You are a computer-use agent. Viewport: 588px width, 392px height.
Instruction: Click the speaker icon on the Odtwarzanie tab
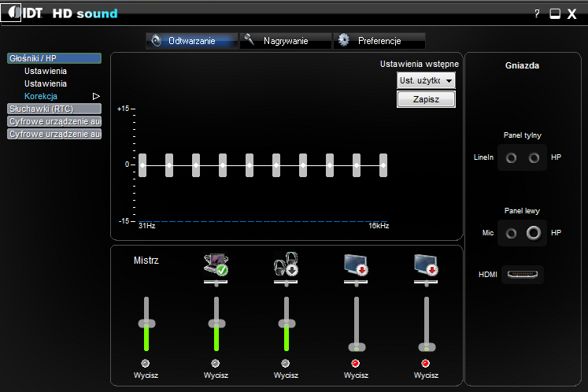[x=157, y=40]
